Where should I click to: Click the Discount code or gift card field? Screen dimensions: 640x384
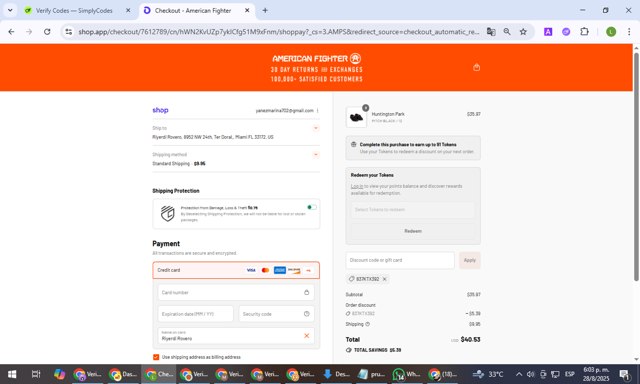pos(400,260)
